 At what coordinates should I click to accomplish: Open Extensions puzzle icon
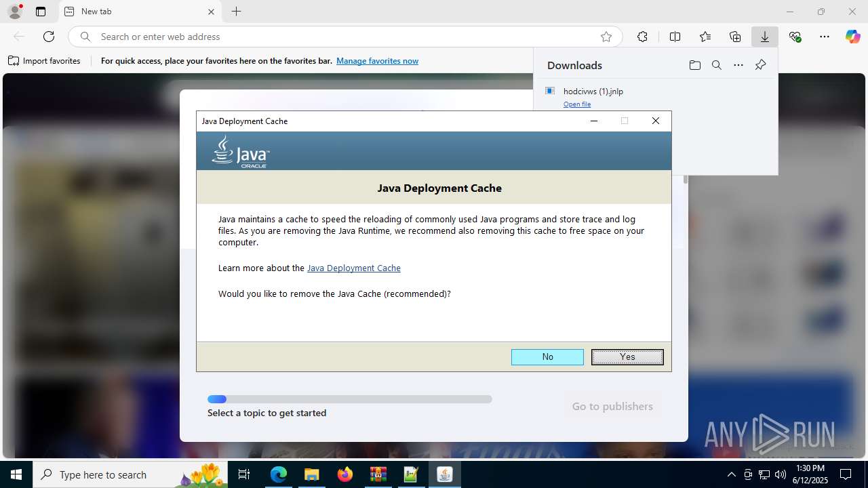click(642, 37)
